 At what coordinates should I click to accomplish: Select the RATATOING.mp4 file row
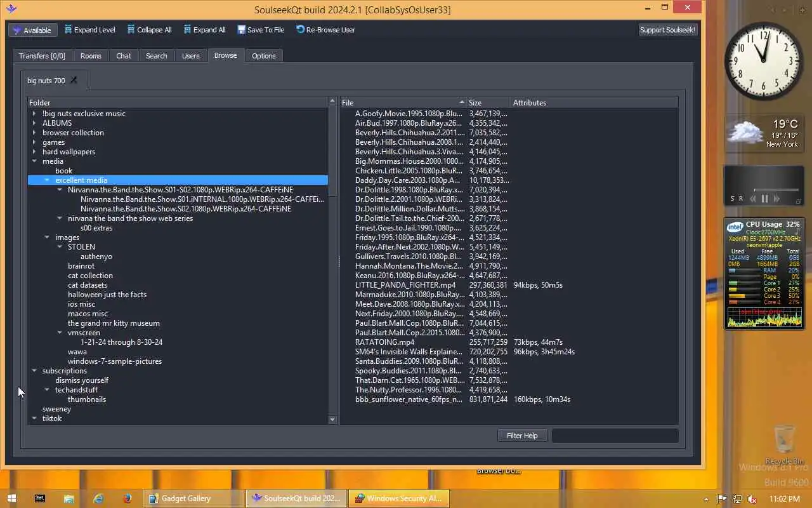509,342
